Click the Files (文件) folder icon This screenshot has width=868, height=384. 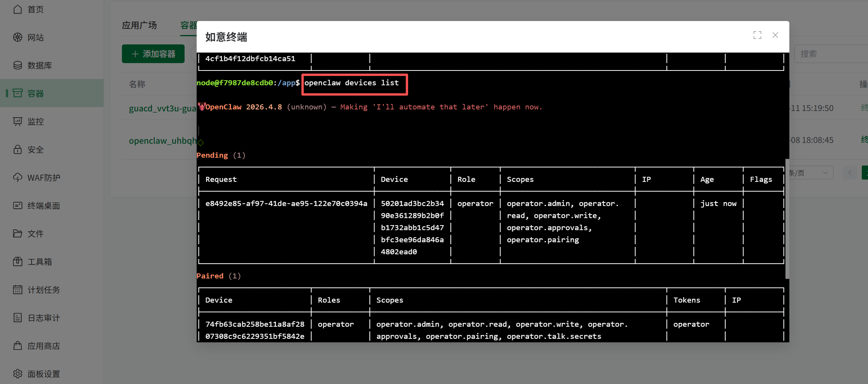18,234
